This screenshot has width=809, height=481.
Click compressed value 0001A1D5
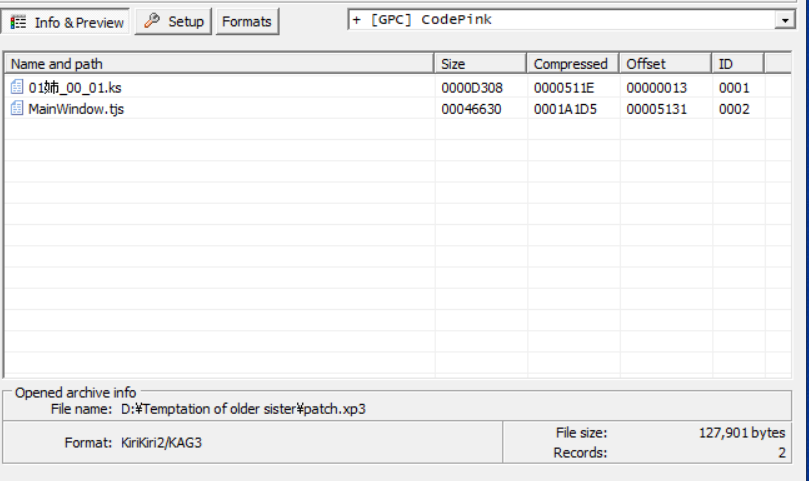point(565,109)
